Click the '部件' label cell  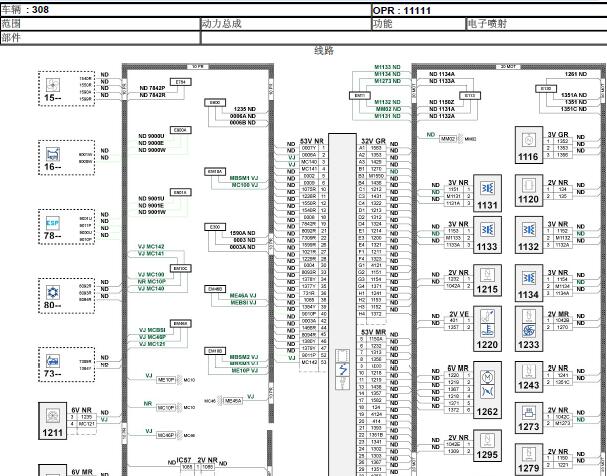[x=100, y=38]
